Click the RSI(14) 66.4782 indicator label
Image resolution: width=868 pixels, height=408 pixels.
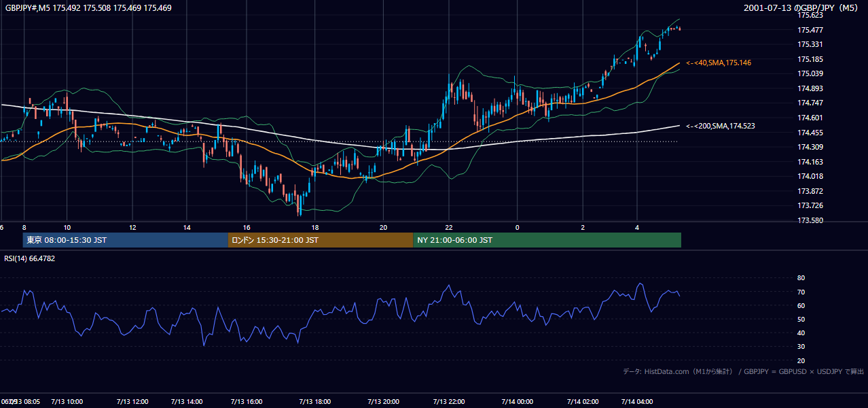[x=30, y=258]
